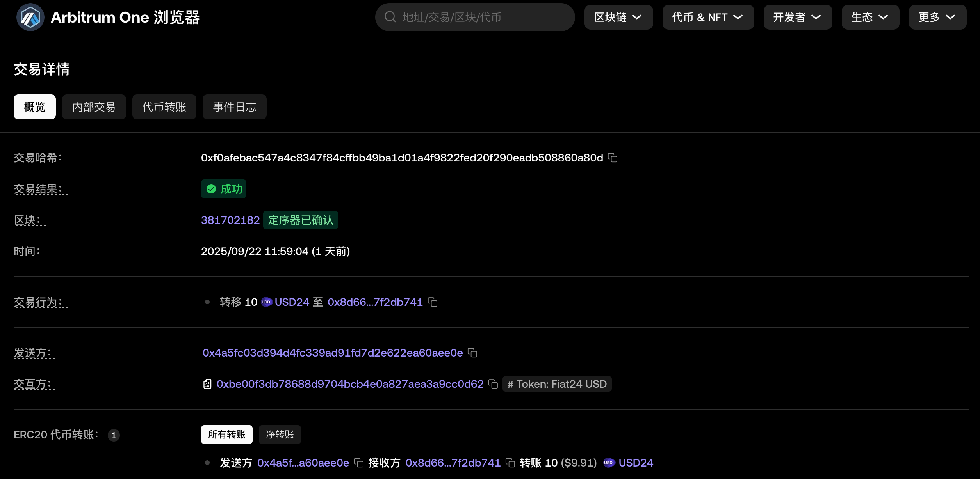Click the USD24 token icon in transaction action
Image resolution: width=980 pixels, height=479 pixels.
pyautogui.click(x=266, y=302)
